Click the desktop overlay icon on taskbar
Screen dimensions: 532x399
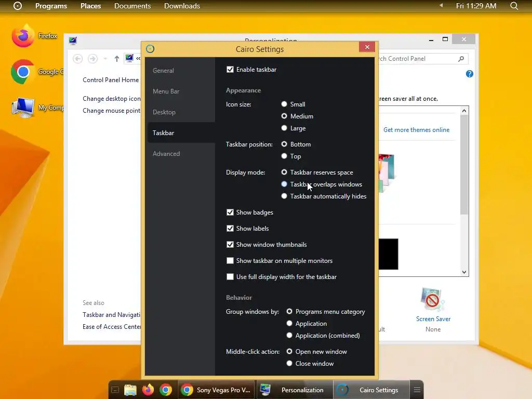pos(115,390)
